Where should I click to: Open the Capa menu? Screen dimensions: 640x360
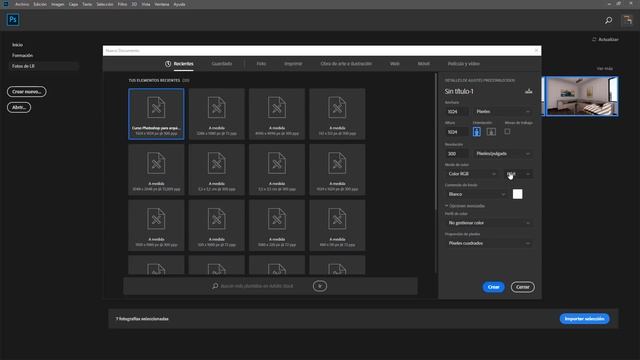73,4
